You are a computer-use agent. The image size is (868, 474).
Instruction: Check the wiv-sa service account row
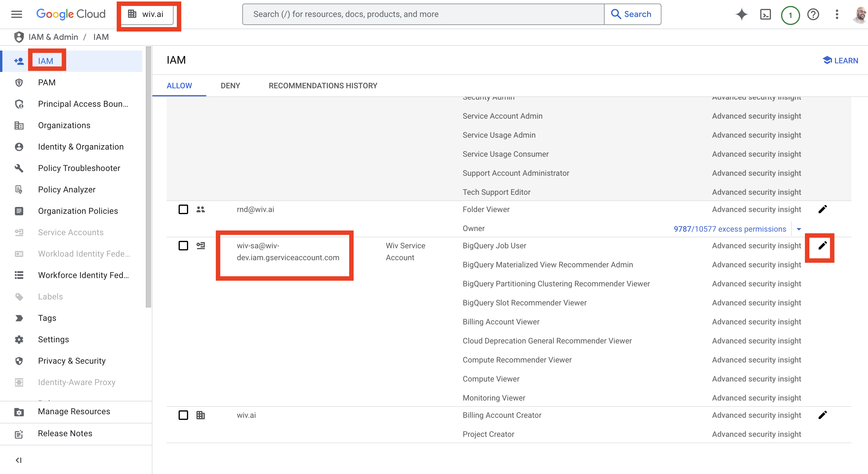pos(183,245)
